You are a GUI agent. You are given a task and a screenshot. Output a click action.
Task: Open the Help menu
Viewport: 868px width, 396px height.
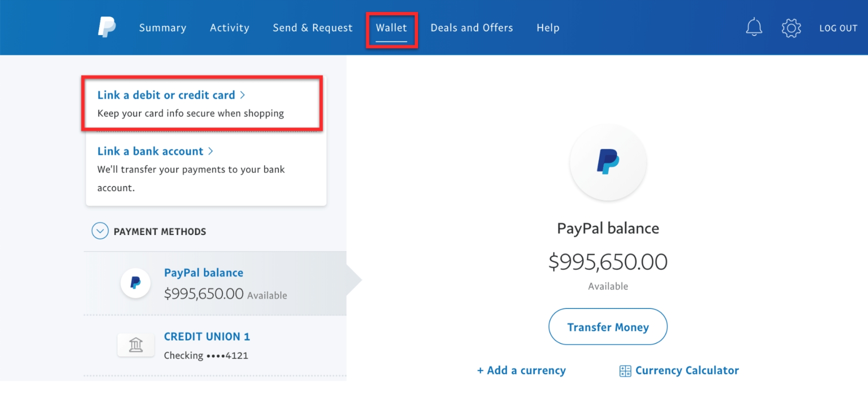[548, 28]
